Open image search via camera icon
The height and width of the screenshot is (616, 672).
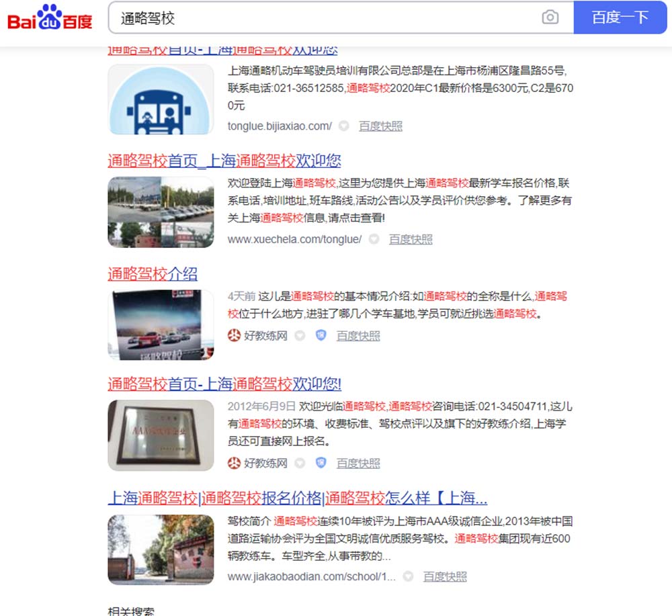coord(550,17)
